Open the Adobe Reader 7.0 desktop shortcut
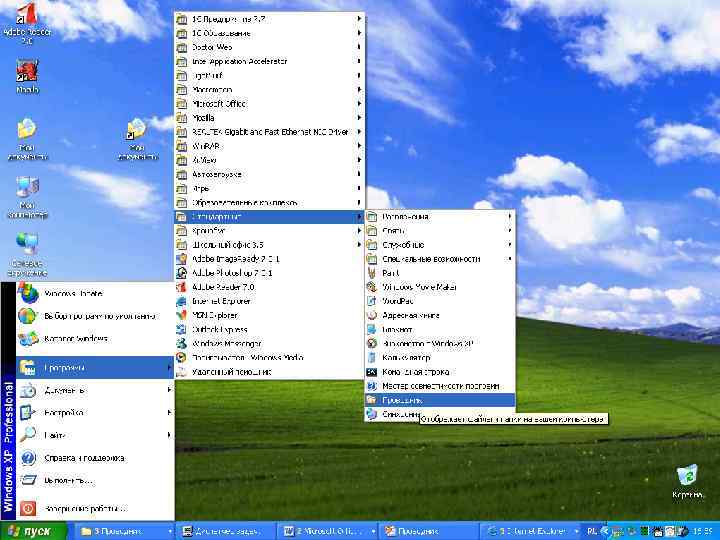Screen dimensions: 720x540 point(27,22)
